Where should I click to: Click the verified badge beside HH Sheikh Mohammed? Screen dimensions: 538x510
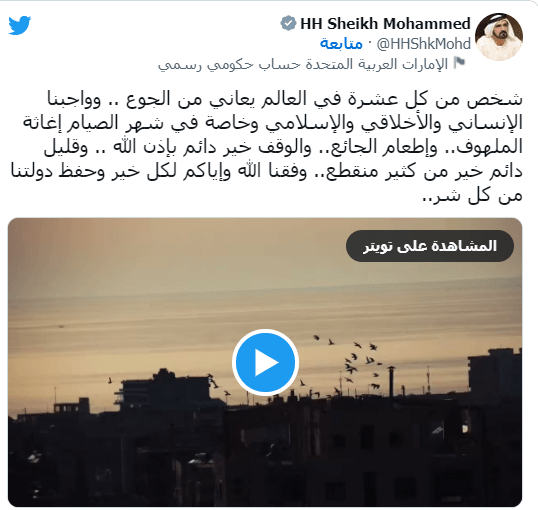click(288, 23)
